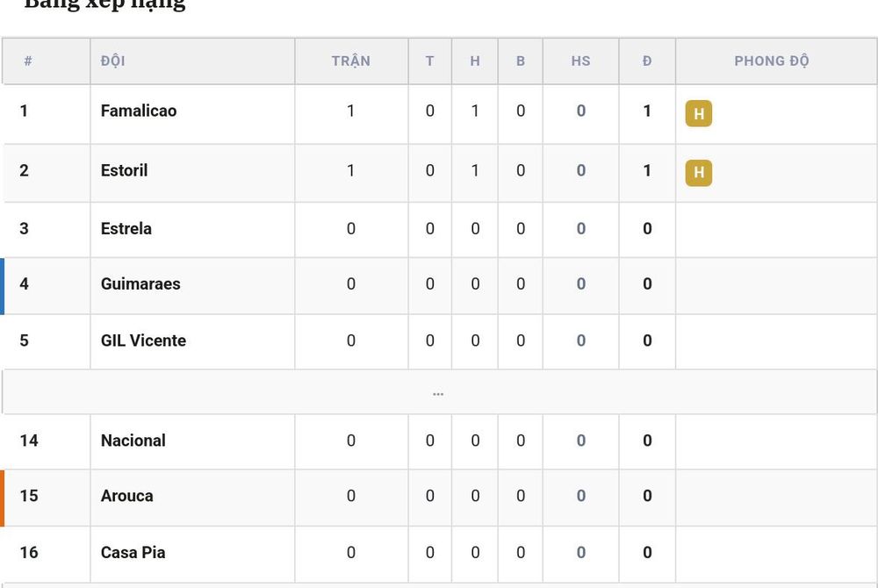Click the PHONG ĐỘ column header
This screenshot has width=878, height=588.
[x=772, y=61]
